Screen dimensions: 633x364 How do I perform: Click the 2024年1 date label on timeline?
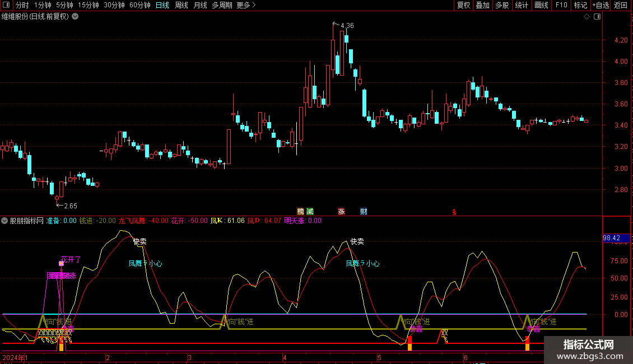[x=15, y=357]
